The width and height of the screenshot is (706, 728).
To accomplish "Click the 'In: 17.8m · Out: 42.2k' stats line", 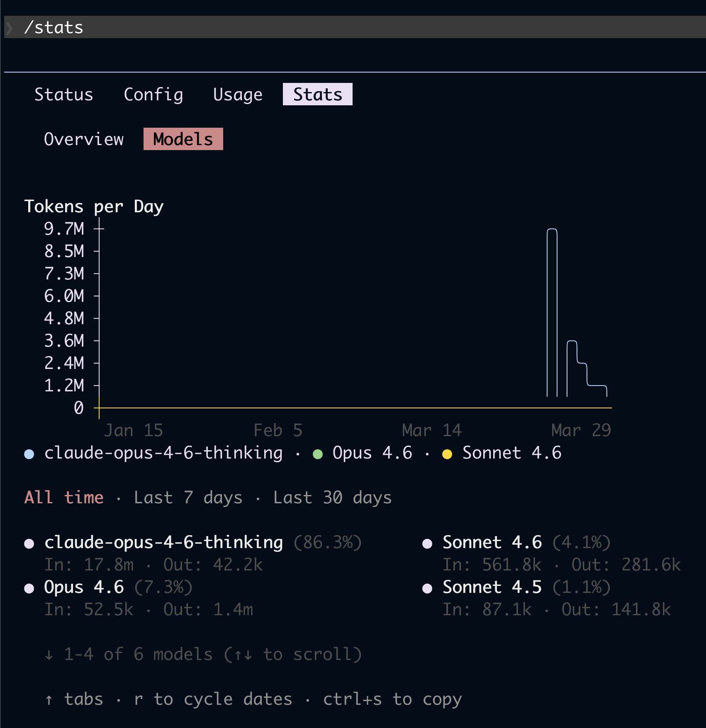I will tap(153, 565).
